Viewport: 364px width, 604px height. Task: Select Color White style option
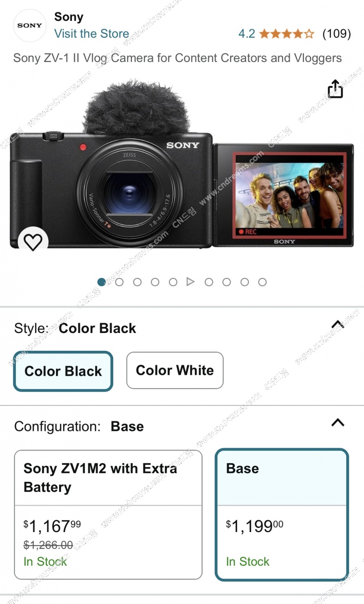[x=175, y=370]
